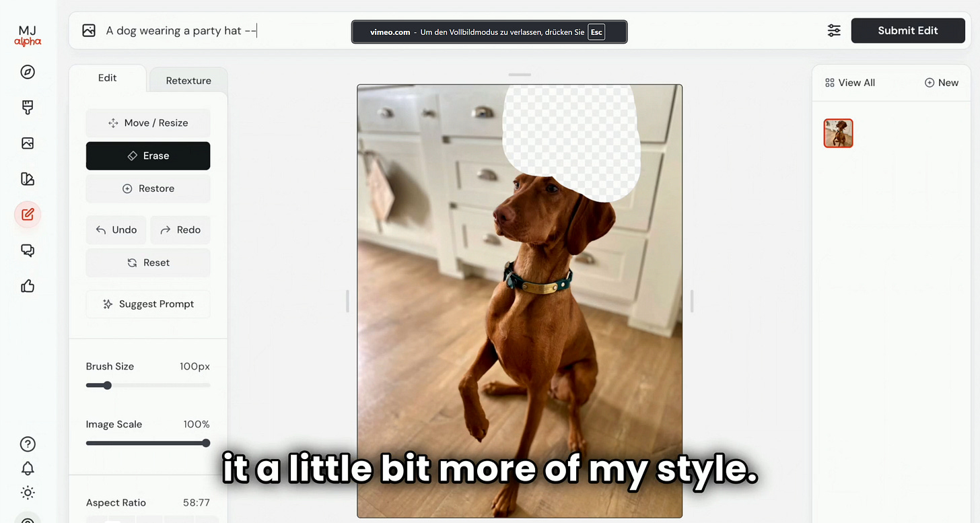Viewport: 980px width, 523px height.
Task: Open the thumbs-up Tasks icon in sidebar
Action: pos(28,286)
